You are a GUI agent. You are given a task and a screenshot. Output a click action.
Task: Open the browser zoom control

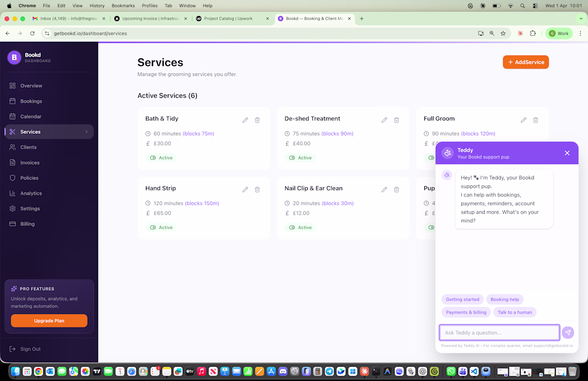[492, 33]
